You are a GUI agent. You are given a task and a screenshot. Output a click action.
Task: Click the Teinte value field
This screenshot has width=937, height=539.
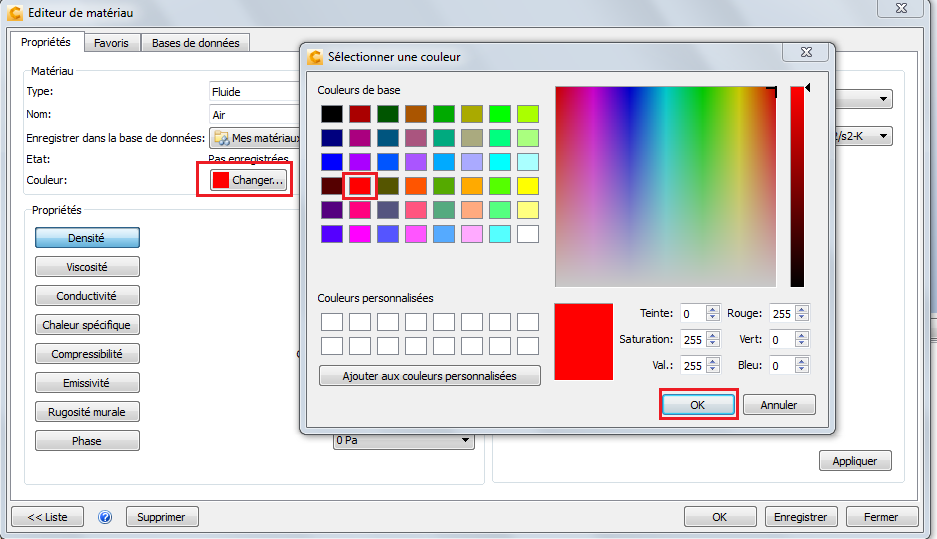click(x=693, y=314)
